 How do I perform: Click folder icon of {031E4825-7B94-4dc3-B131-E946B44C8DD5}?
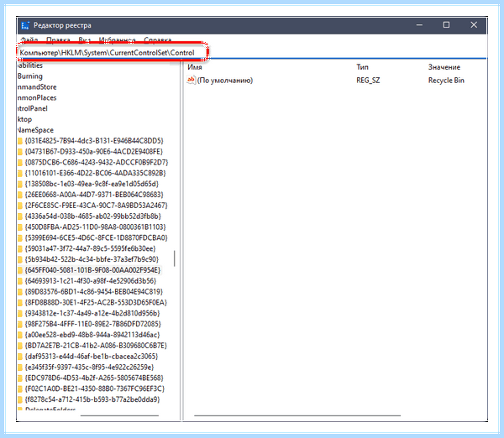[20, 141]
